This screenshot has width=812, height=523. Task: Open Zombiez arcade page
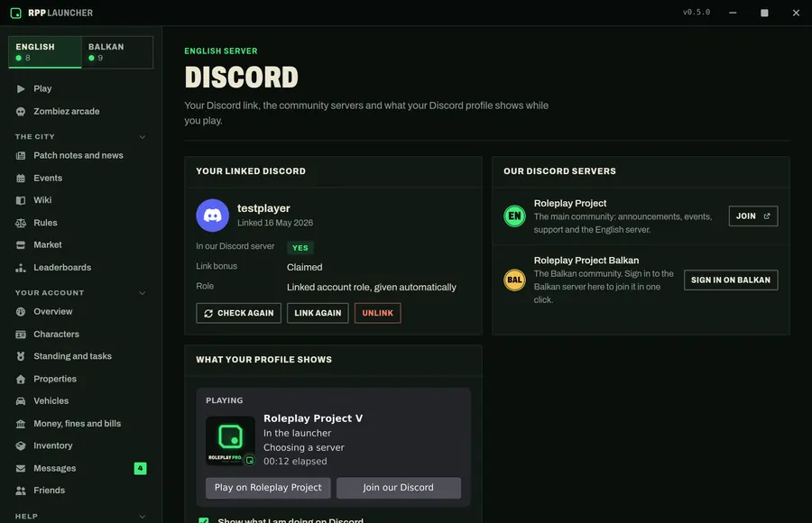tap(80, 111)
